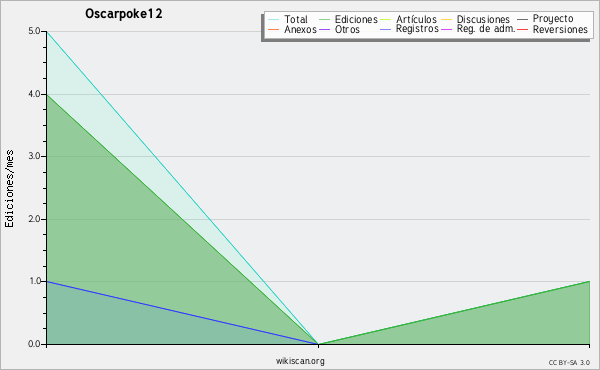Image resolution: width=600 pixels, height=370 pixels.
Task: Click the wikiscan.org label below chart
Action: pyautogui.click(x=300, y=361)
